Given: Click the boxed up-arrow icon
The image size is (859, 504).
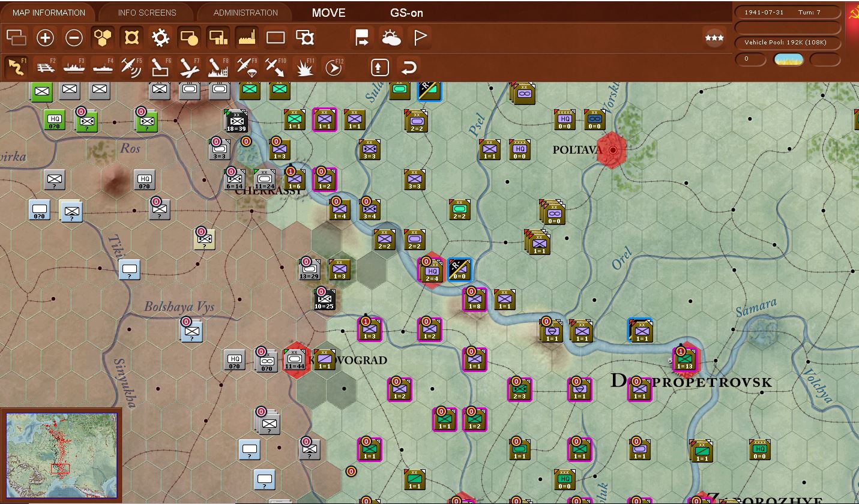Looking at the screenshot, I should [379, 67].
